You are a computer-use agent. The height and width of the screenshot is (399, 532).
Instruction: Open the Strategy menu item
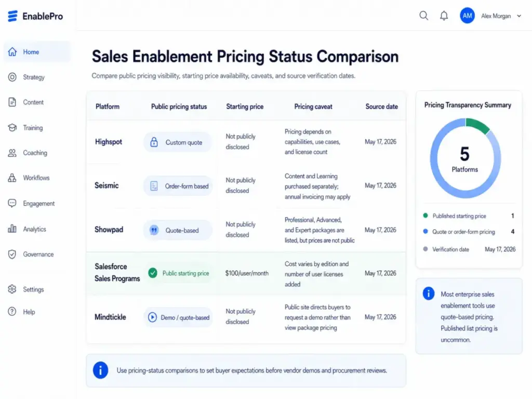point(34,77)
